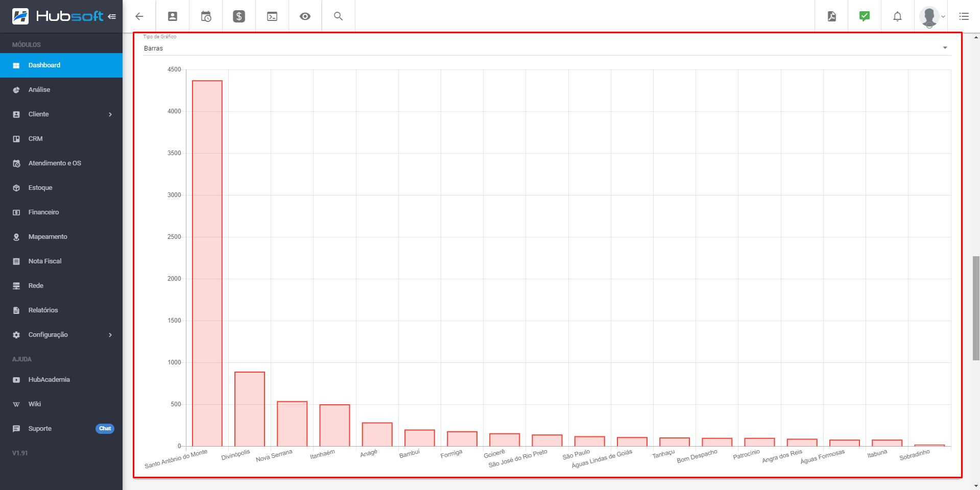Open the terminal console icon

272,16
